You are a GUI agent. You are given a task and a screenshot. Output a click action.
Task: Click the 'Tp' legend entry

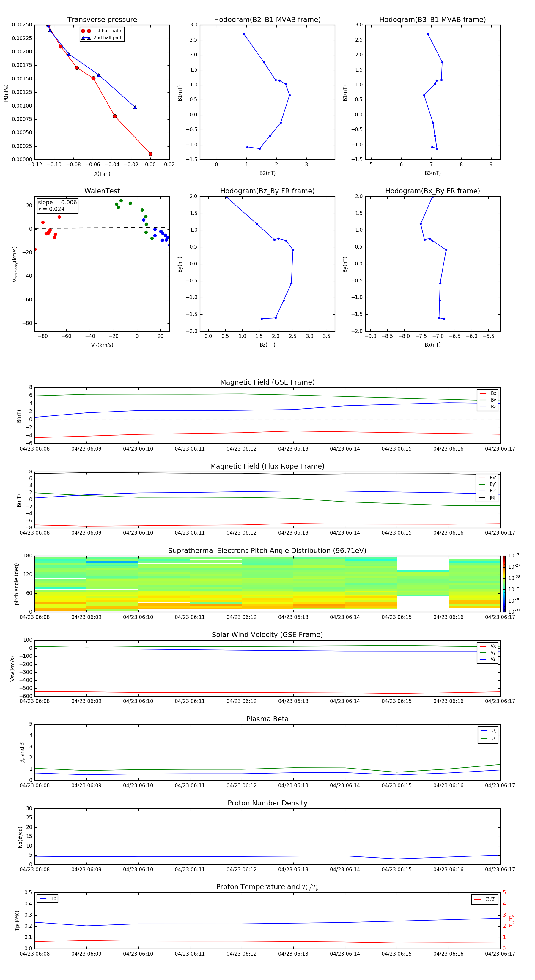click(x=48, y=899)
